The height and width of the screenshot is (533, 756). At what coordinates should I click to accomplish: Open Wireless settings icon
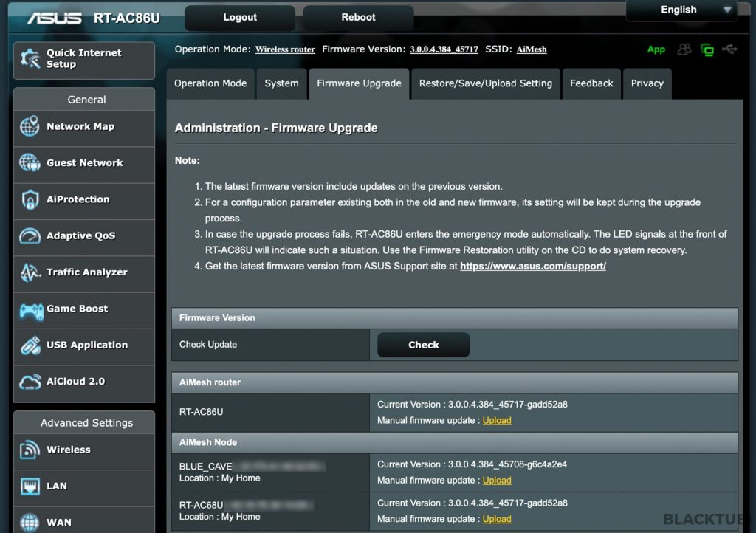30,450
